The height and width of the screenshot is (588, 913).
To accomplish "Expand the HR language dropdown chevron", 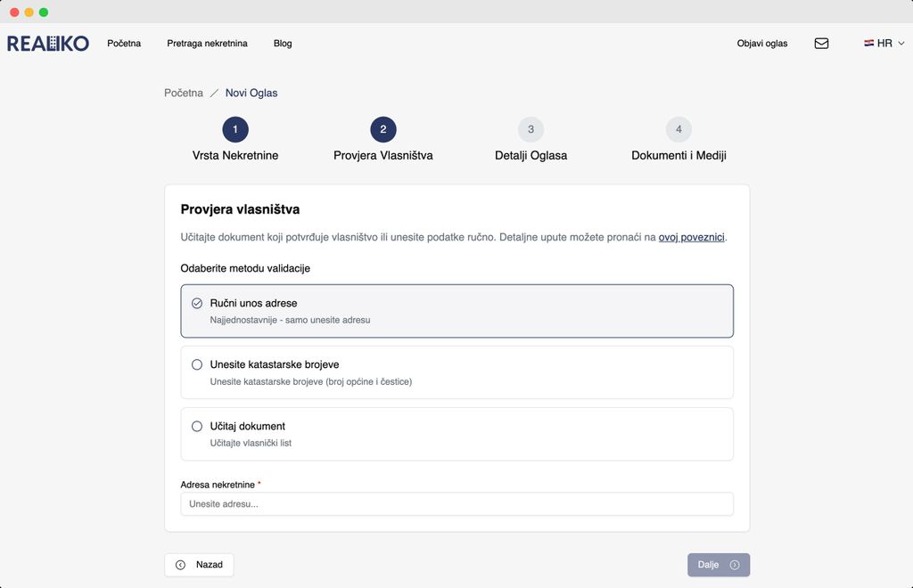I will pyautogui.click(x=901, y=43).
